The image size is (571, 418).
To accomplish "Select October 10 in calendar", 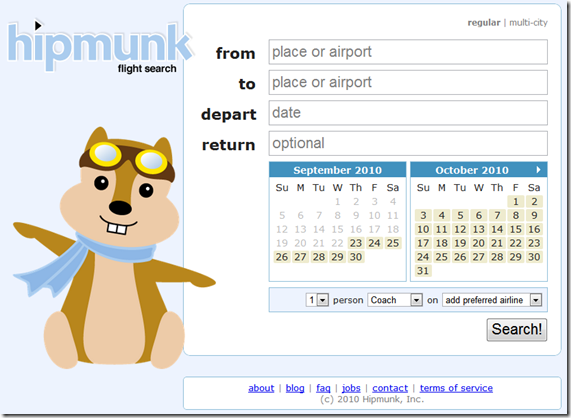I will pyautogui.click(x=423, y=229).
